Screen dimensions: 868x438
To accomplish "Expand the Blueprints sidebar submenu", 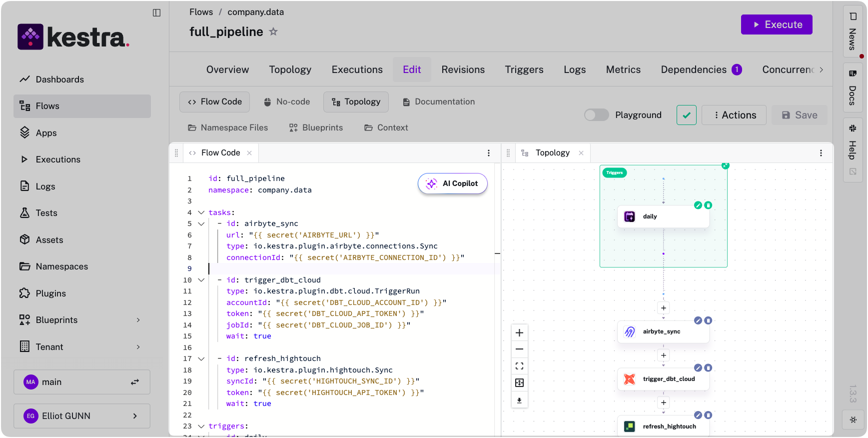I will (x=138, y=320).
